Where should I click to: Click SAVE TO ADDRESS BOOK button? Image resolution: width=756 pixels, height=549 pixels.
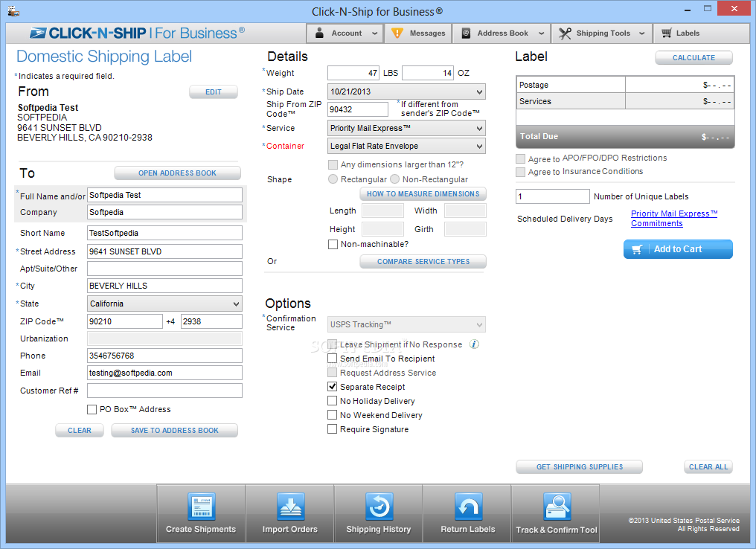tap(175, 431)
